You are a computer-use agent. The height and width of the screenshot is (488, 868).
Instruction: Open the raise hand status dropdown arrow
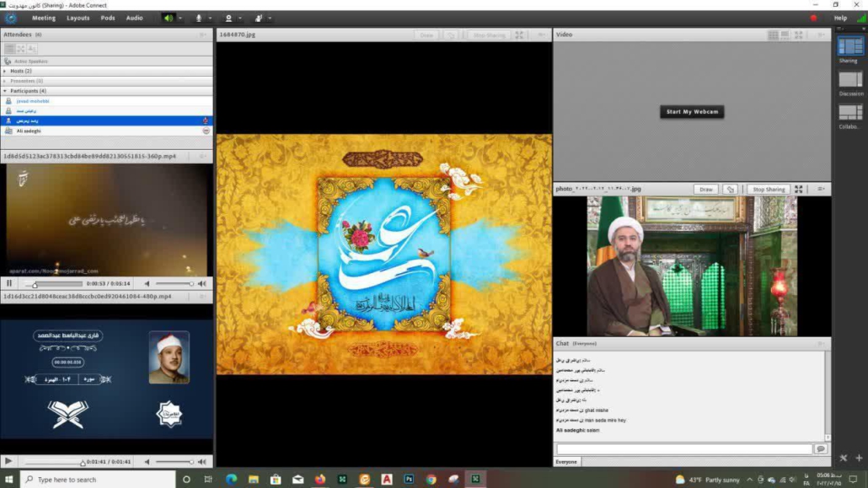270,19
